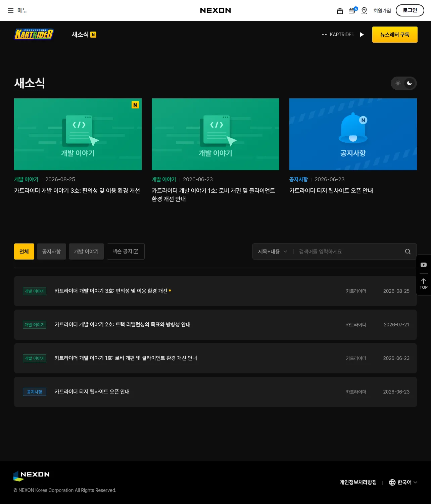Click the 메뉴 label in the header
Screen dimensions: 431x504
[x=22, y=11]
